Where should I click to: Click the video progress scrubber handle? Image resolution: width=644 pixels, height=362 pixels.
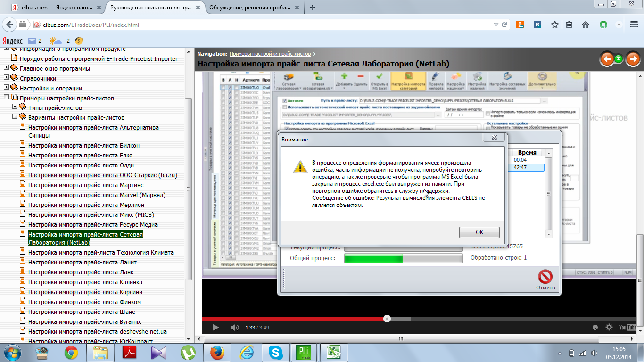387,319
